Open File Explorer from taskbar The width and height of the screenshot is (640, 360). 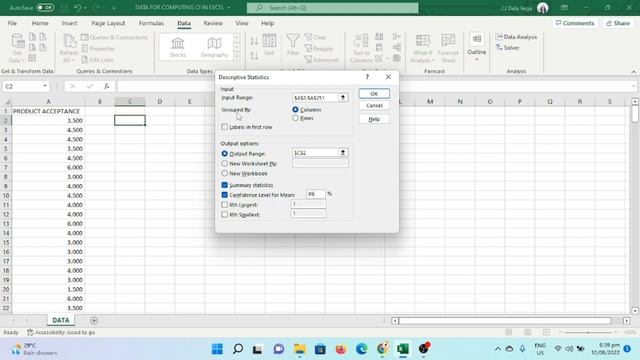[x=300, y=349]
